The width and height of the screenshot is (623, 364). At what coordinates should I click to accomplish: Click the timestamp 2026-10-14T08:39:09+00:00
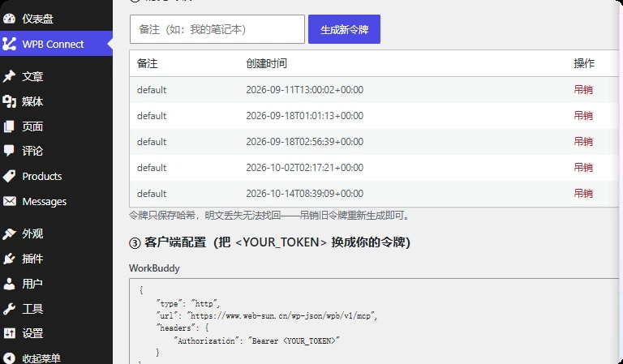coord(305,193)
